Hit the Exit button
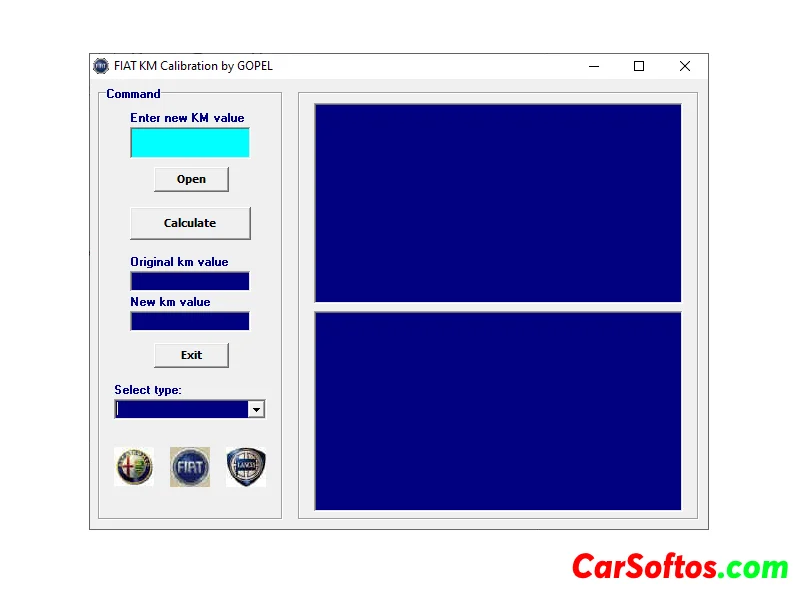 191,355
